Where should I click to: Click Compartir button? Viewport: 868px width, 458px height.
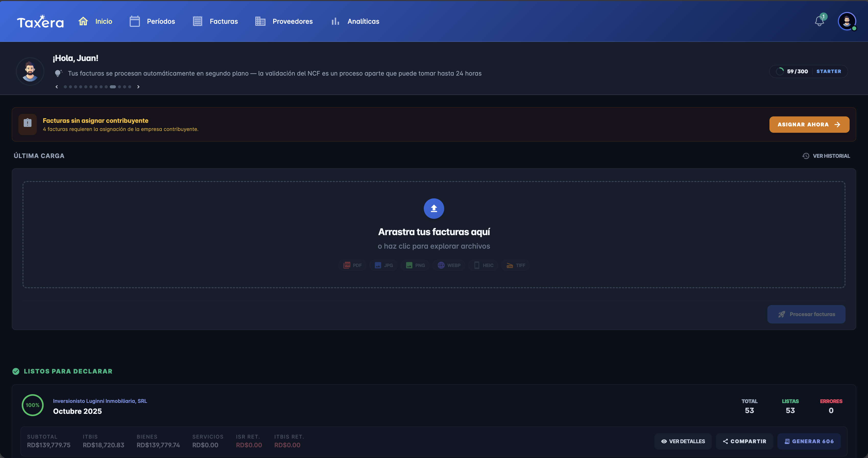coord(744,441)
